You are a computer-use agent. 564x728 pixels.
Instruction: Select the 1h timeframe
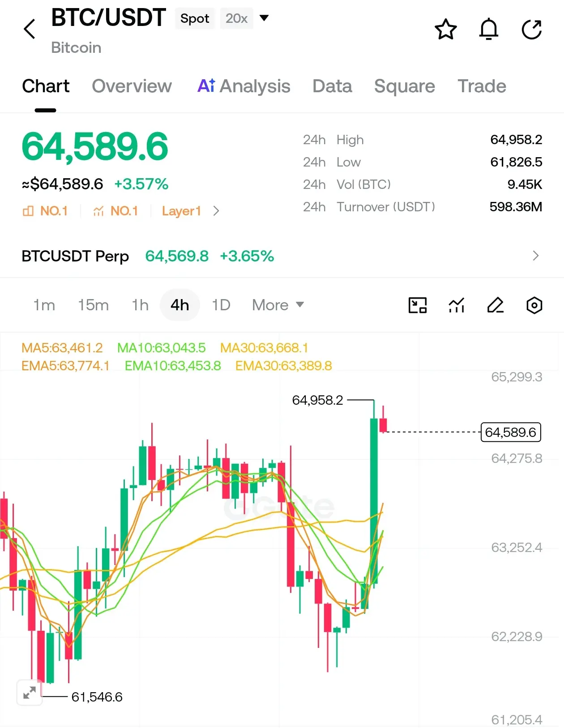coord(140,305)
